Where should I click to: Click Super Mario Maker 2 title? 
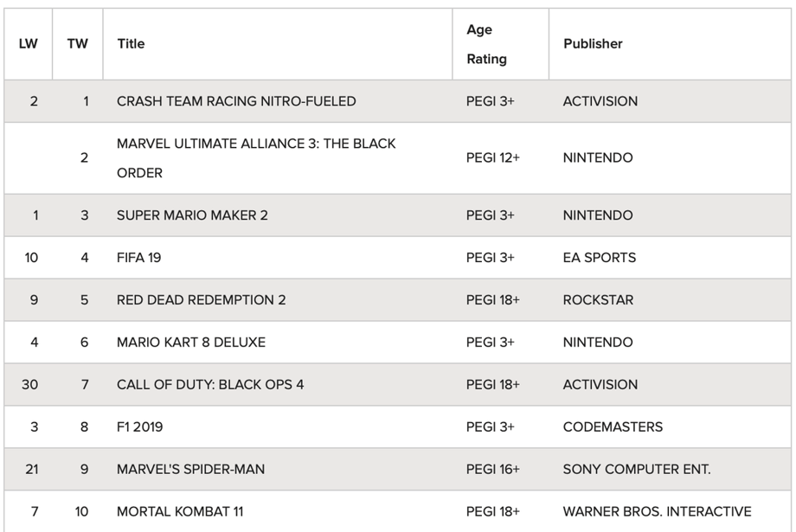(x=192, y=215)
